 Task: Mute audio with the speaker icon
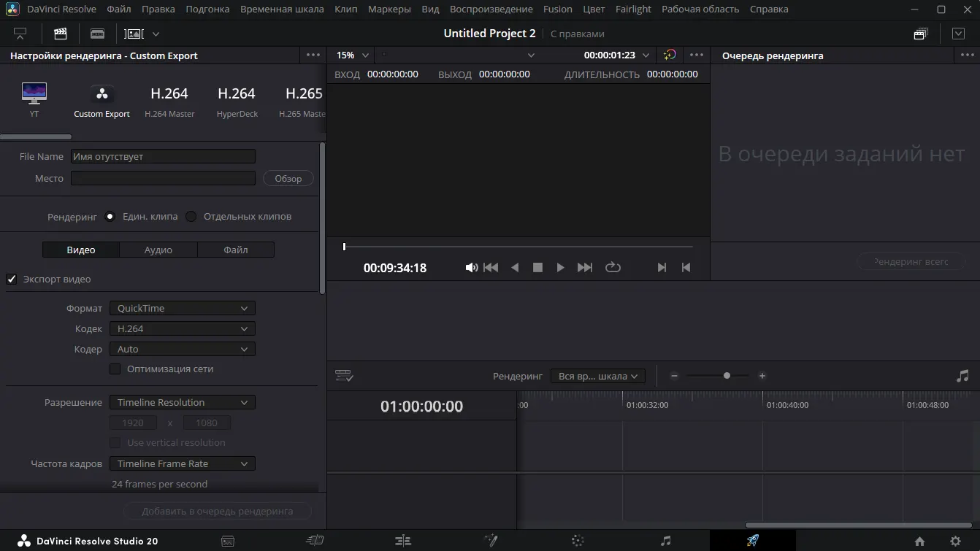pyautogui.click(x=471, y=268)
